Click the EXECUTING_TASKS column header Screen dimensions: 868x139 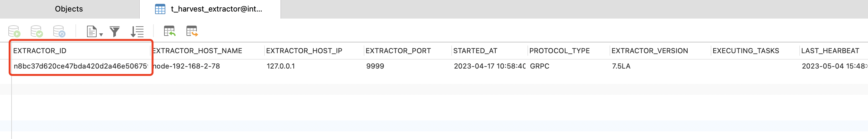point(746,51)
